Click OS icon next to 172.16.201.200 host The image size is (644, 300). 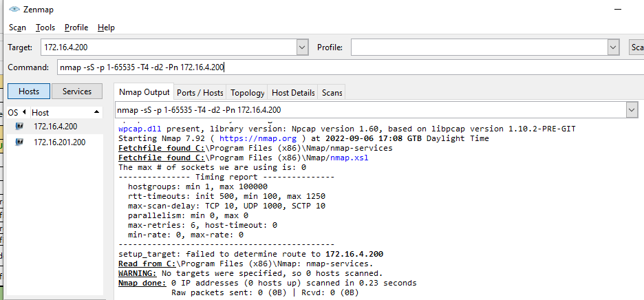coord(19,142)
